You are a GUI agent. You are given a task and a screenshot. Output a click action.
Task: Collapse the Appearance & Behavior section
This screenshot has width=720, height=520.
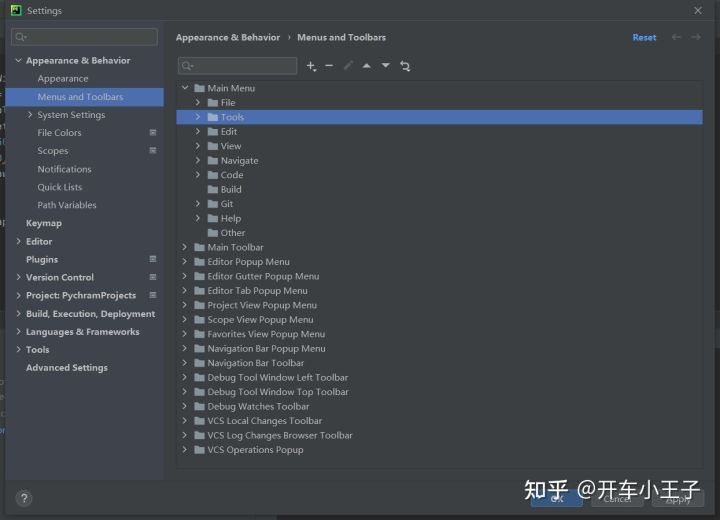18,60
